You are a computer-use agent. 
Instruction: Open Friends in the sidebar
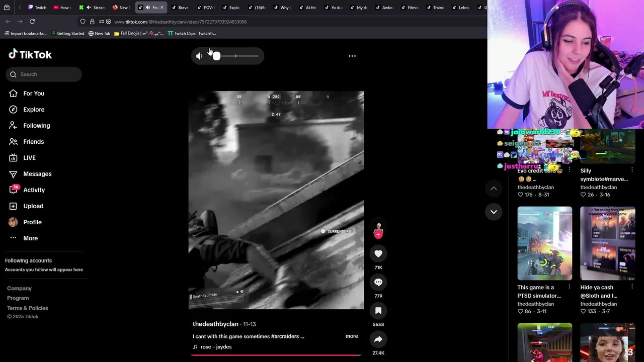(33, 142)
